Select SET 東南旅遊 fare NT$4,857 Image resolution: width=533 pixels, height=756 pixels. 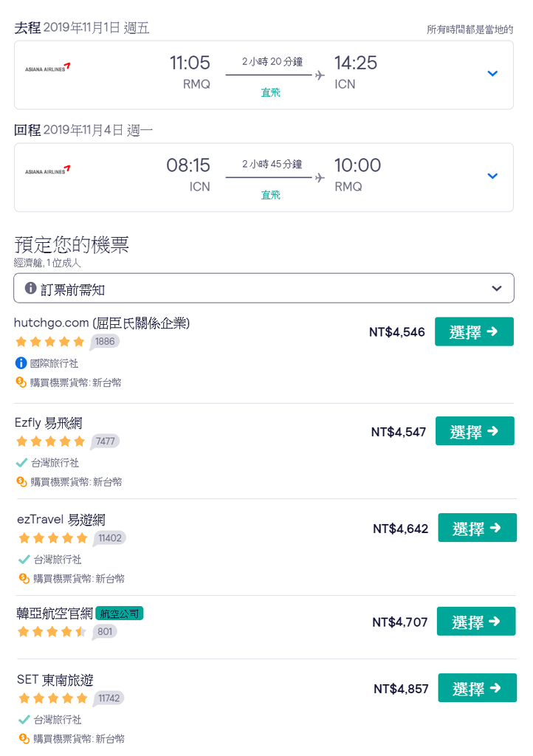click(476, 688)
